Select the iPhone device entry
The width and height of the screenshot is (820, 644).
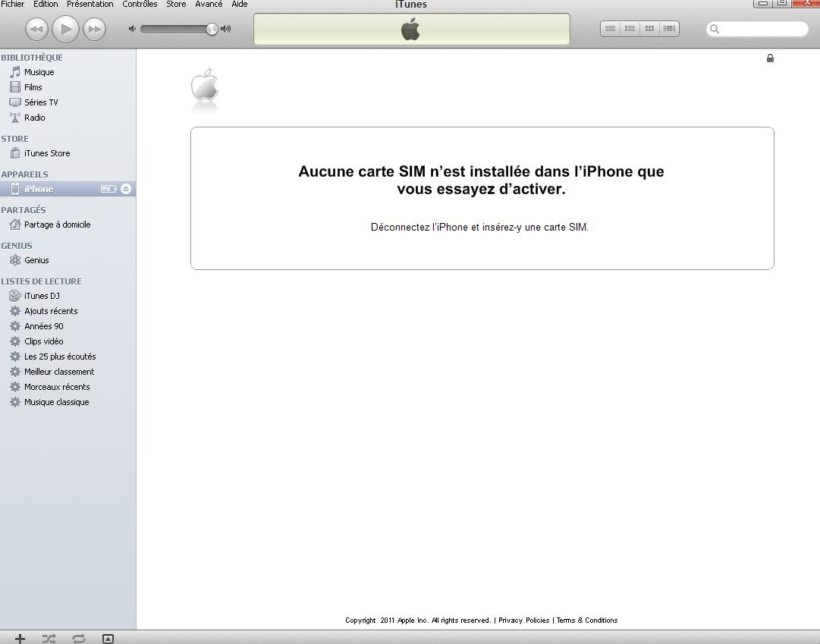68,189
